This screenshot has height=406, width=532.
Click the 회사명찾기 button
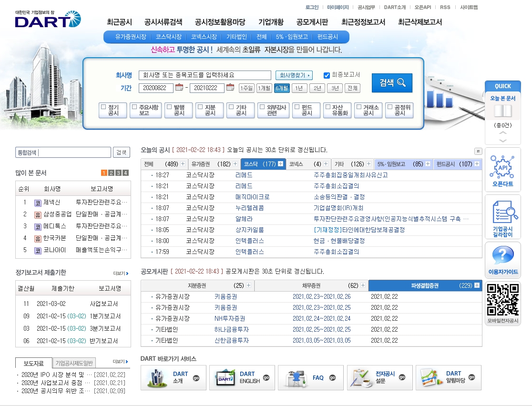(294, 75)
